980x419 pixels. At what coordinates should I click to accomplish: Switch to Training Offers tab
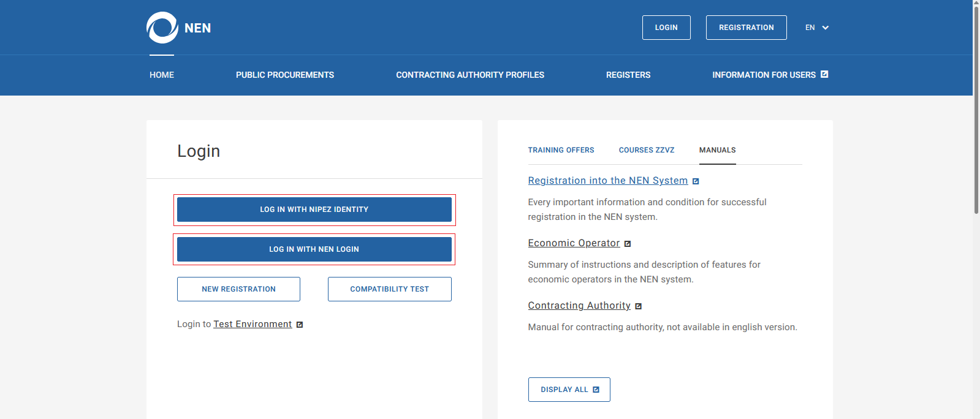(561, 150)
